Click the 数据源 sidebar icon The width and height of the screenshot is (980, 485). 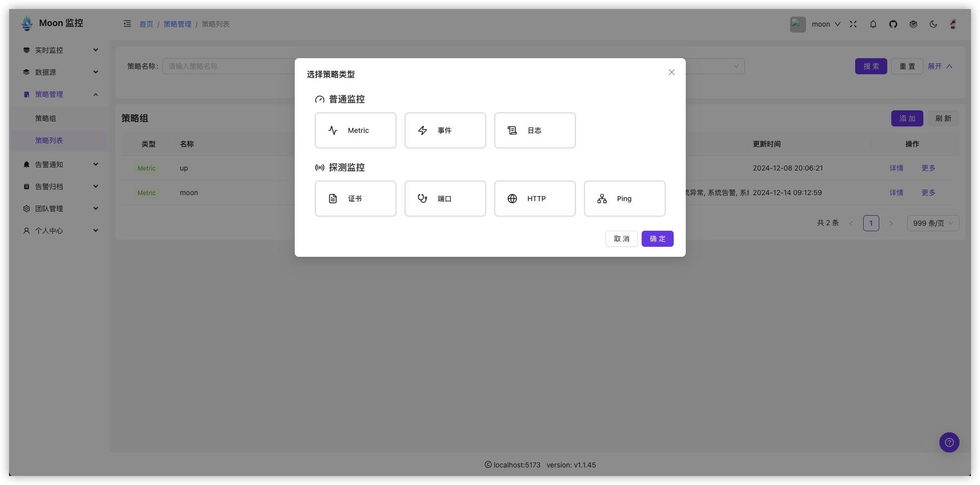click(27, 72)
